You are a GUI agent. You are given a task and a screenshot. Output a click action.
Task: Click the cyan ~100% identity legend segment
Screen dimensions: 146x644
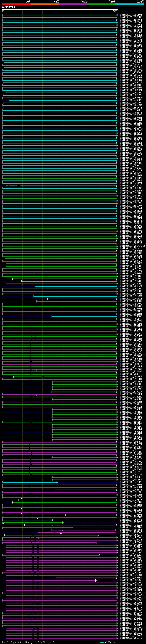pyautogui.click(x=130, y=4)
